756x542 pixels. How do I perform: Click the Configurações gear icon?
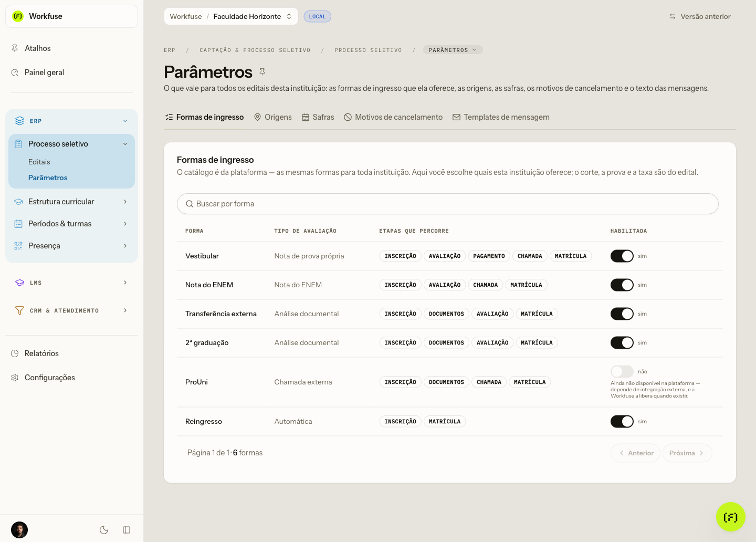point(15,378)
